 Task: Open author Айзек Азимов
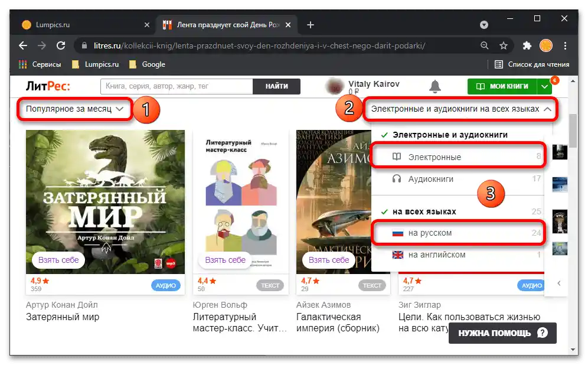pos(324,305)
